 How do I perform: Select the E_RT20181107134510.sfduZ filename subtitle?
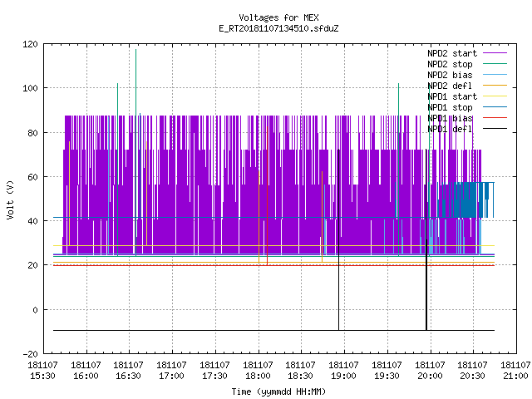(278, 28)
